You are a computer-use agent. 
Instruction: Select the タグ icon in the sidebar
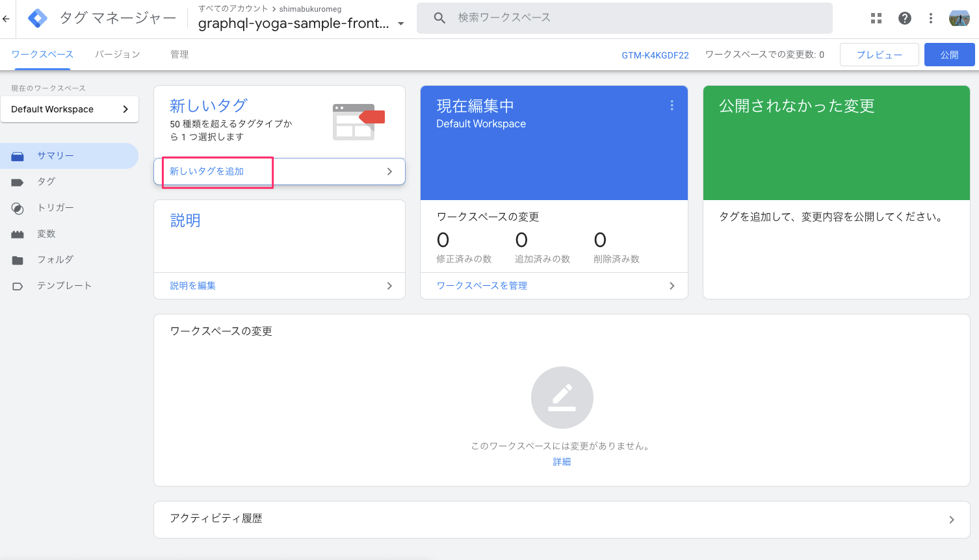click(x=18, y=181)
